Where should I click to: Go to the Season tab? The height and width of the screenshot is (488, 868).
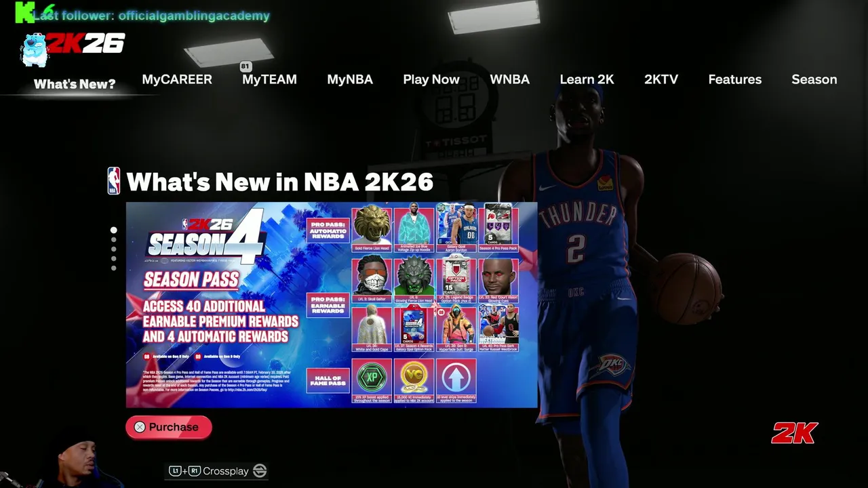(814, 79)
